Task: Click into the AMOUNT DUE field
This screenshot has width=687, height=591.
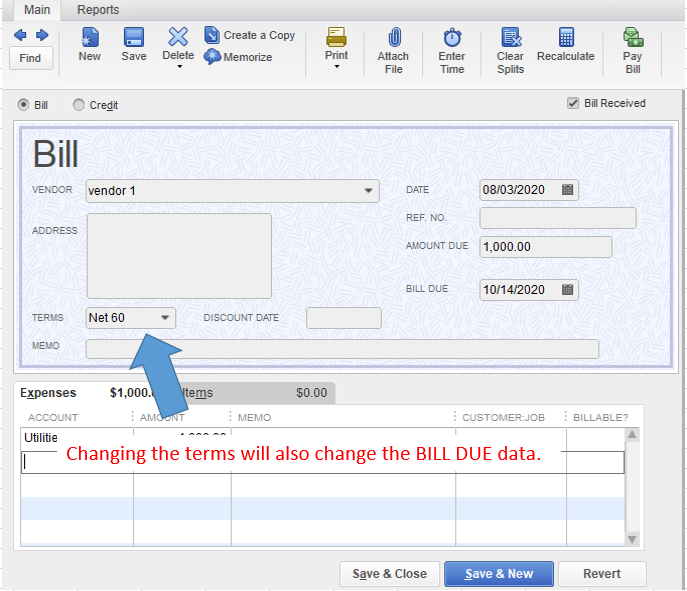Action: 545,247
